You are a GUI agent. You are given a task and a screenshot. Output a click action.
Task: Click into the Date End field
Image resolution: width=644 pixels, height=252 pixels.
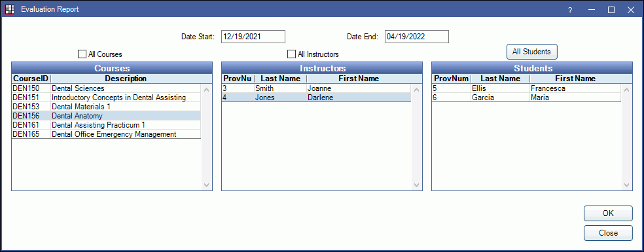coord(416,37)
